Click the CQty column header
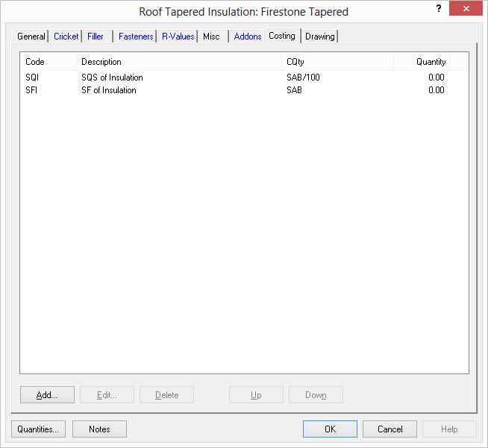The image size is (488, 448). click(337, 62)
